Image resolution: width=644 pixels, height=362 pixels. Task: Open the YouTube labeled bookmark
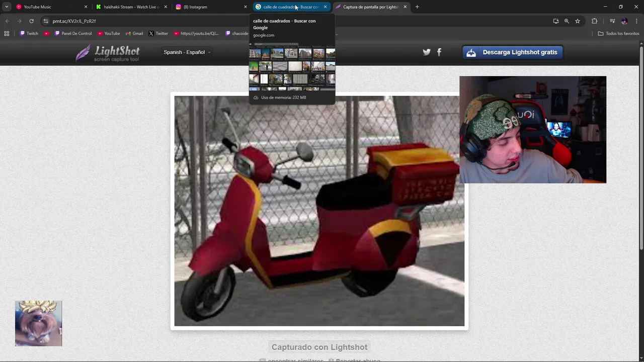109,34
